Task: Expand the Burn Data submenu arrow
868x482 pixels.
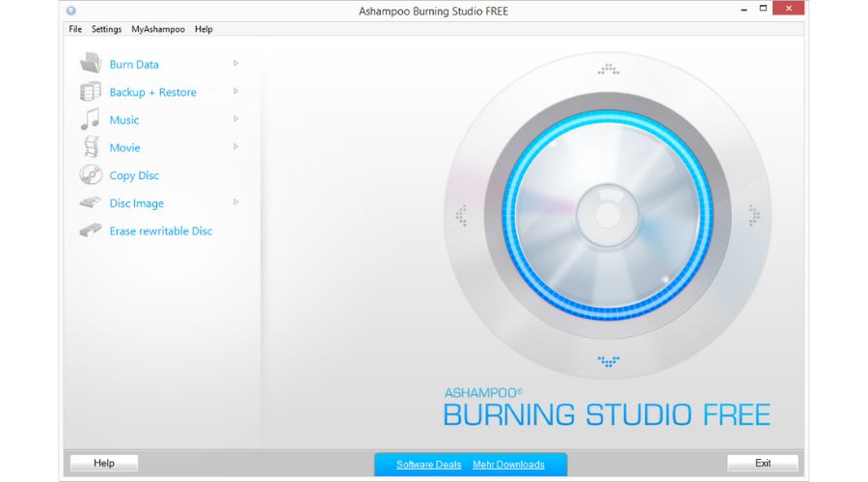Action: pyautogui.click(x=236, y=64)
